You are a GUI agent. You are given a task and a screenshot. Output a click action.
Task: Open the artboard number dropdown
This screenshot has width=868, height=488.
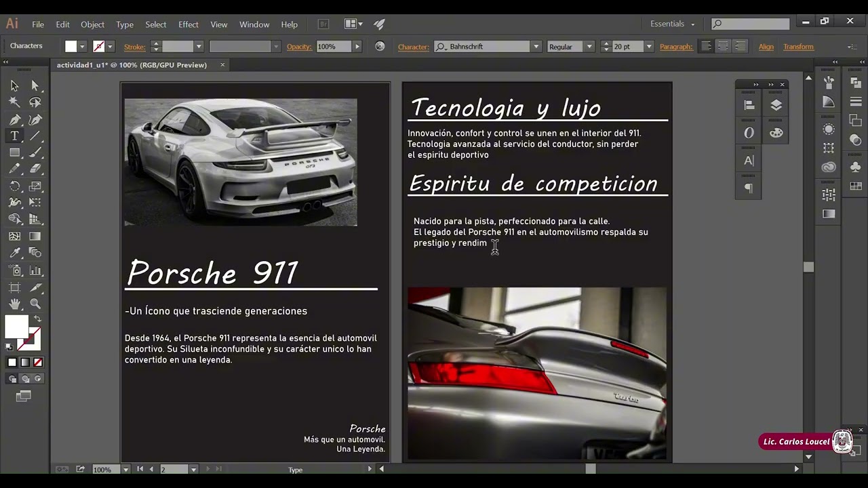(x=193, y=469)
